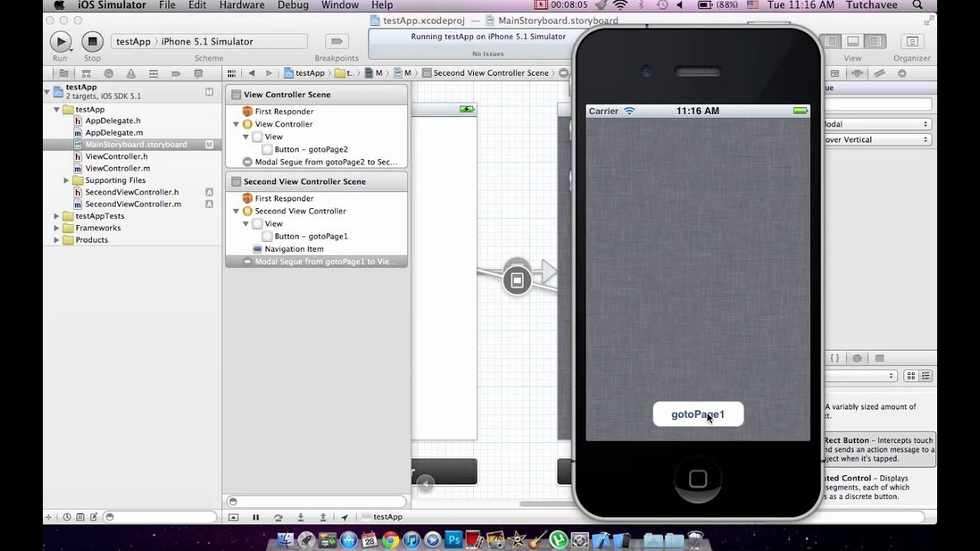Image resolution: width=980 pixels, height=551 pixels.
Task: Open Photoshop from the Dock
Action: pyautogui.click(x=453, y=540)
